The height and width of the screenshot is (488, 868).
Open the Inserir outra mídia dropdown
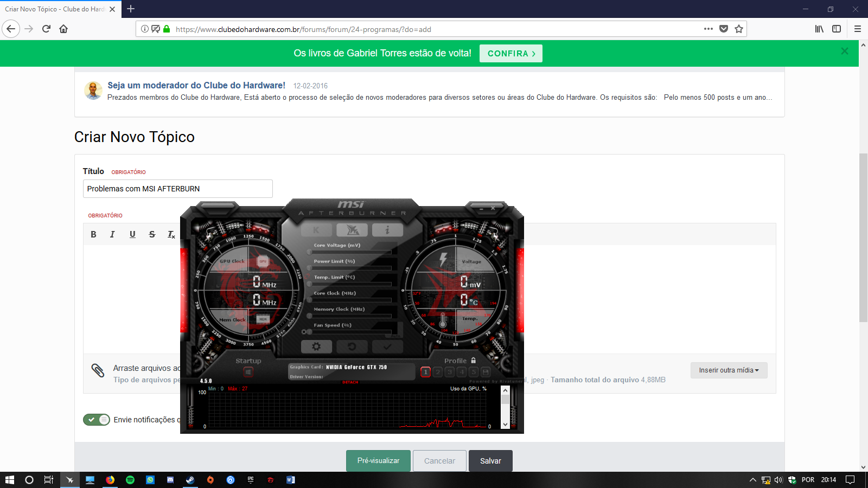tap(729, 370)
